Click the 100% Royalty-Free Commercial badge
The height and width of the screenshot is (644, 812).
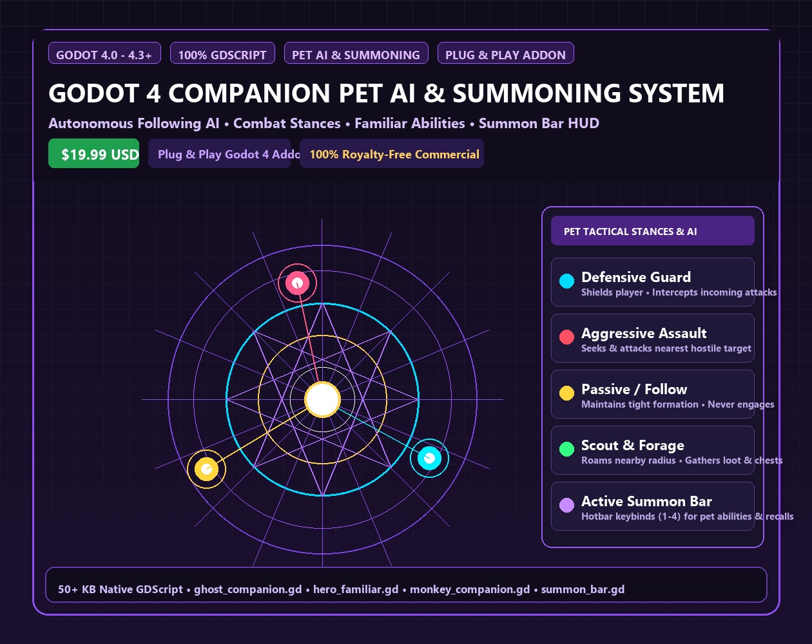tap(392, 153)
